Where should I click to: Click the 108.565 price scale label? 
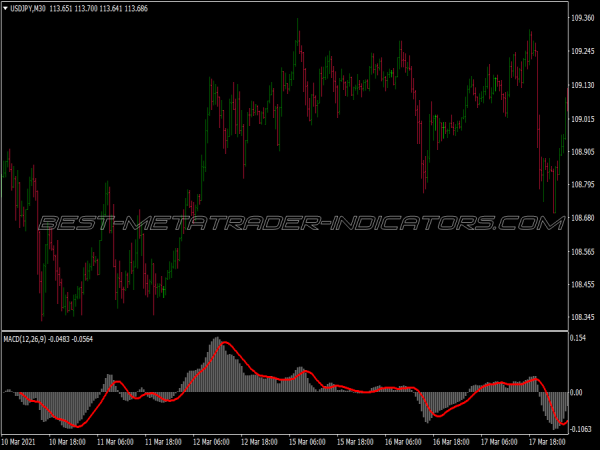(583, 252)
